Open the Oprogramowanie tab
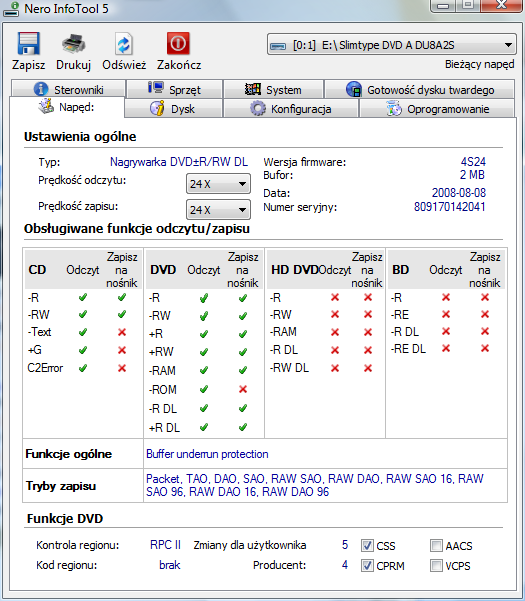This screenshot has width=525, height=601. point(437,109)
